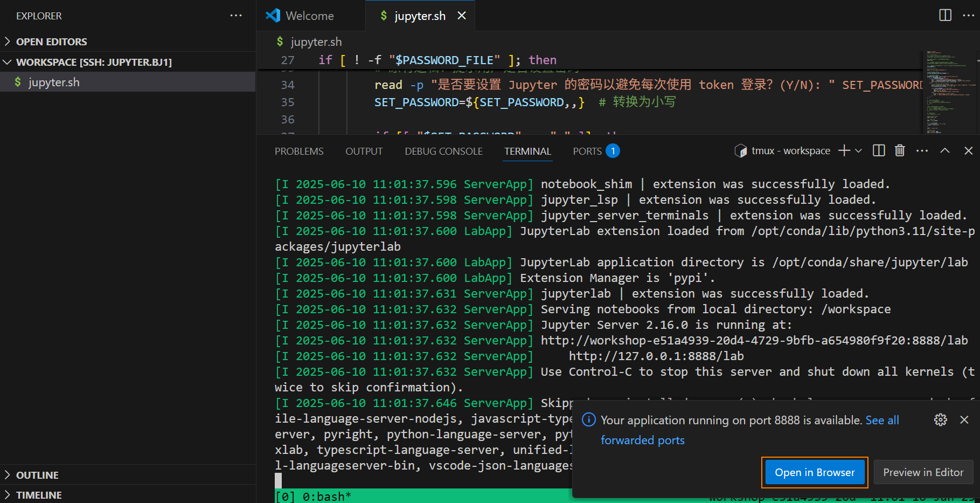Expand the Timeline section
The width and height of the screenshot is (980, 503).
[39, 495]
